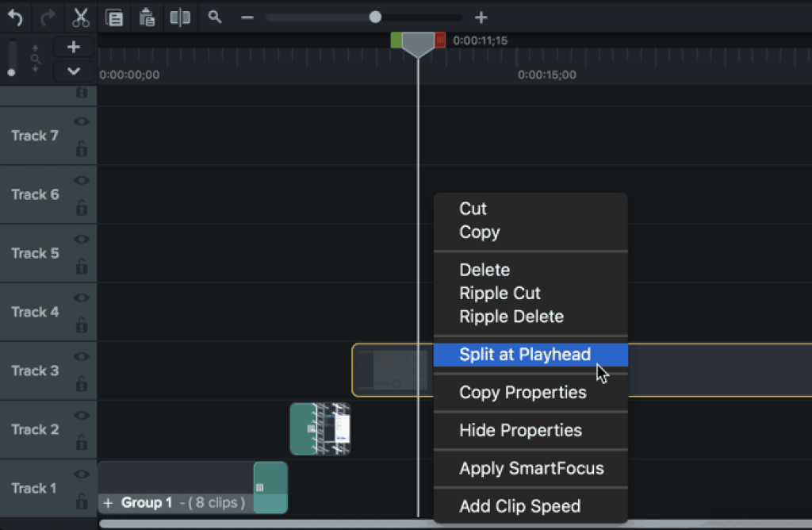Viewport: 812px width, 530px height.
Task: Open track options chevron dropdown
Action: [74, 71]
